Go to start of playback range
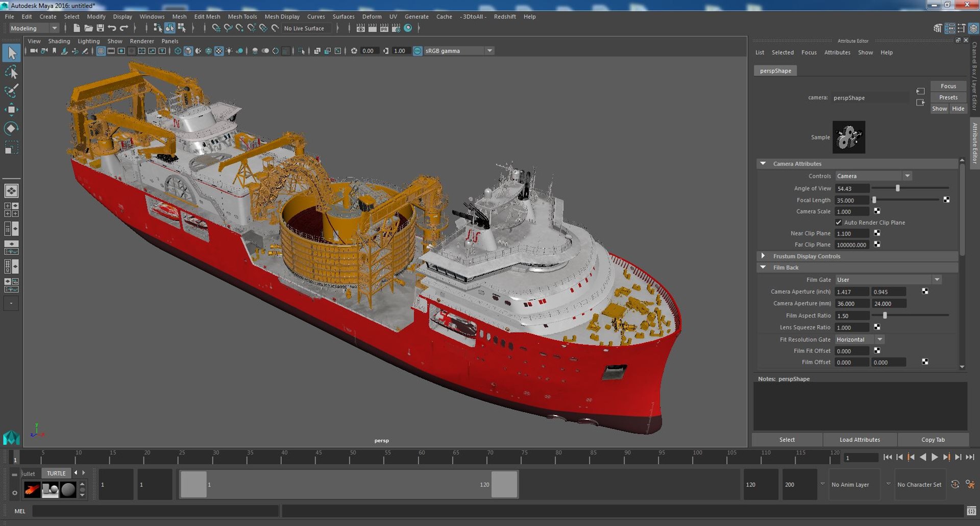980x526 pixels. [888, 458]
